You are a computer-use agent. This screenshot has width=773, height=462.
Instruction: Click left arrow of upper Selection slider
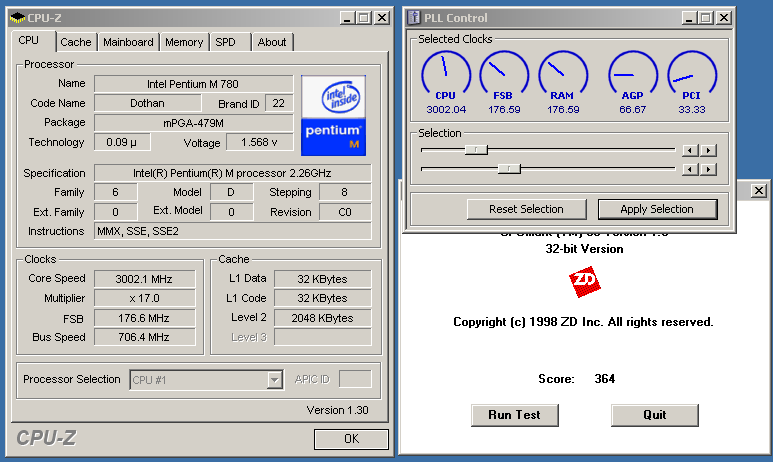pos(690,150)
